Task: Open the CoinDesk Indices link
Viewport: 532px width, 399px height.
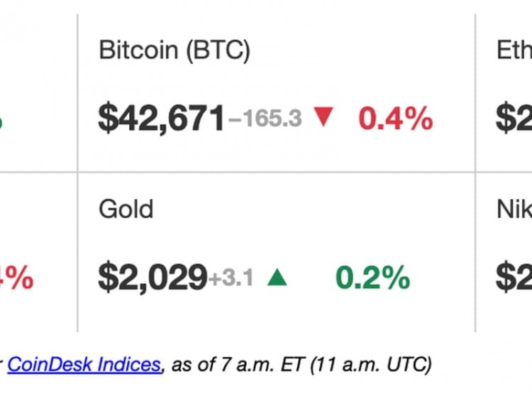Action: coord(84,364)
